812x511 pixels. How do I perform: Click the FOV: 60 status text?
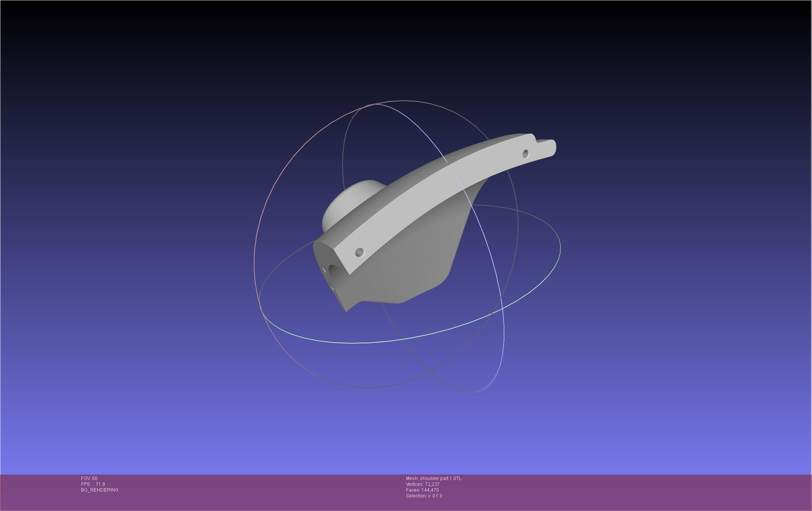(x=89, y=478)
